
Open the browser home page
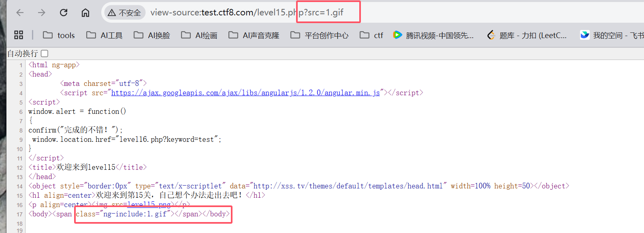(x=85, y=13)
